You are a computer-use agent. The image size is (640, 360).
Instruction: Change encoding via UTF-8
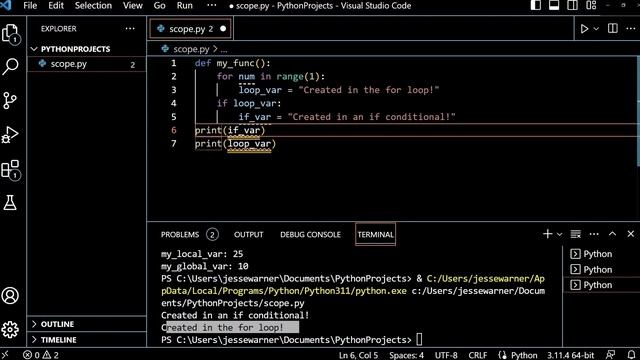pos(446,355)
